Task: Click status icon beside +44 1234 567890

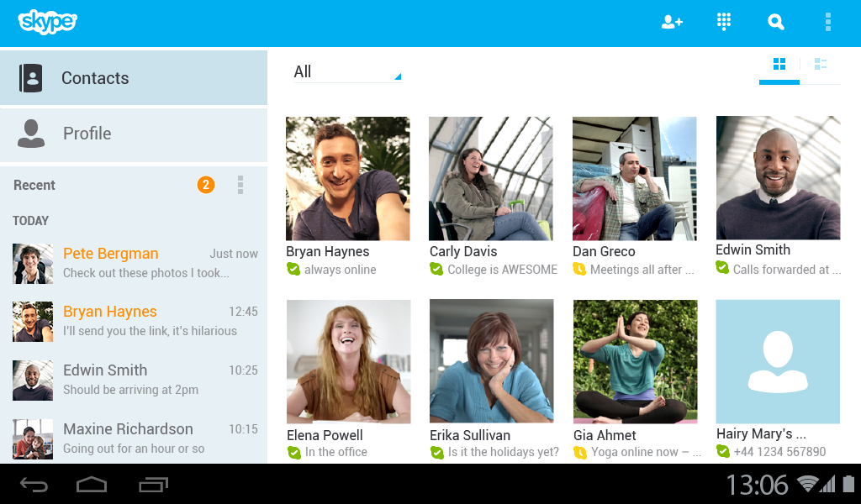Action: click(x=723, y=451)
